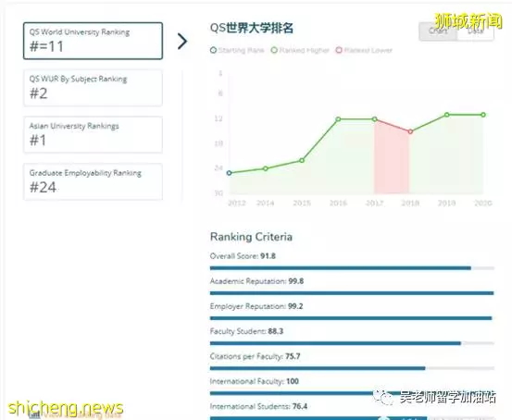Switch to the Chart tab
The width and height of the screenshot is (512, 420).
pyautogui.click(x=438, y=31)
